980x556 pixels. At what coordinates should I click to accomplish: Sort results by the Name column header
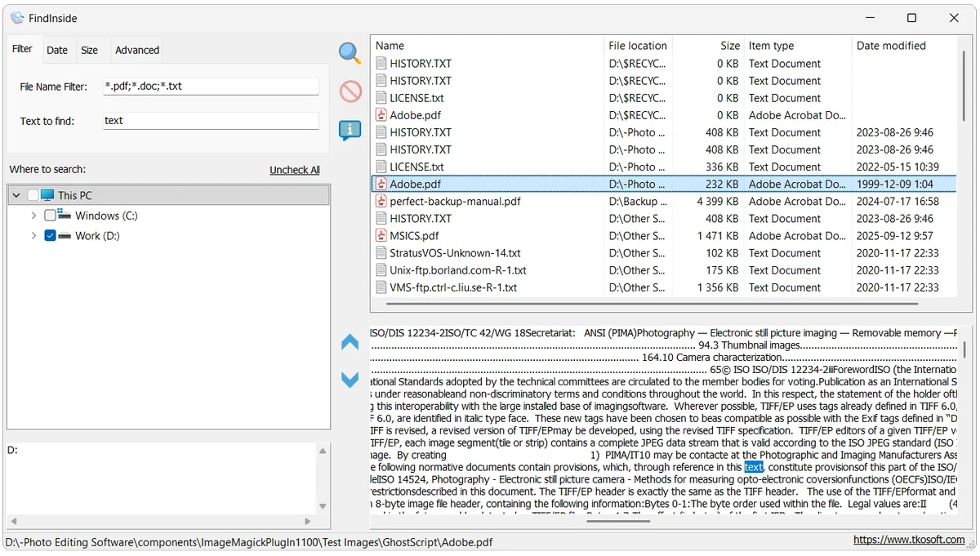(488, 46)
